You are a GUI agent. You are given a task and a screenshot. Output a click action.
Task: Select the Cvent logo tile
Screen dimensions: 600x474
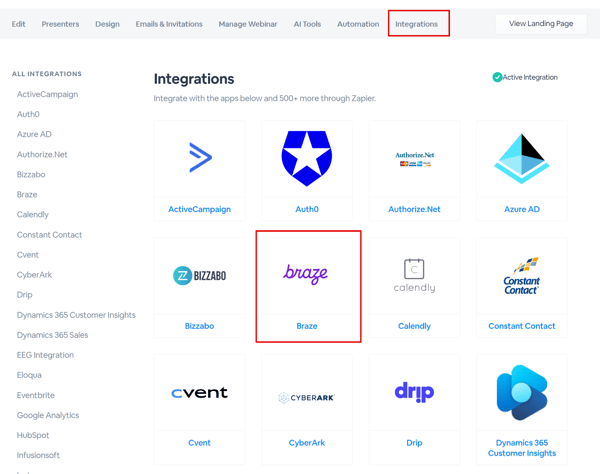point(200,393)
